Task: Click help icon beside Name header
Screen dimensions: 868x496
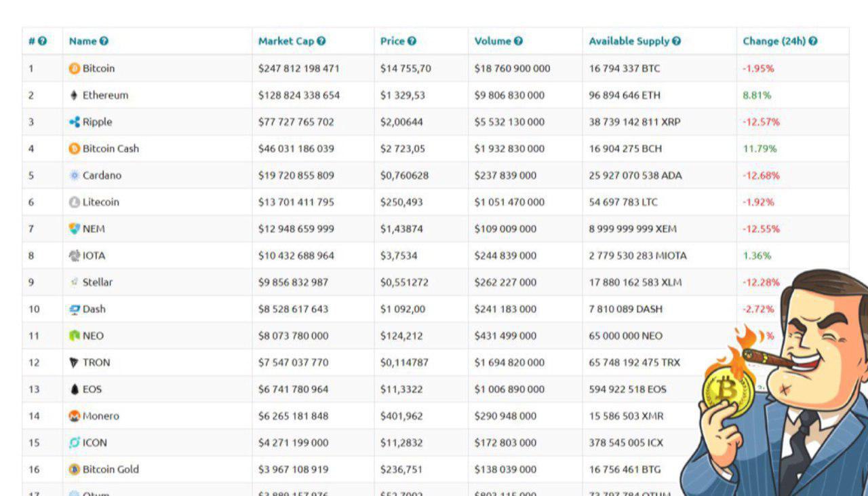Action: click(104, 41)
